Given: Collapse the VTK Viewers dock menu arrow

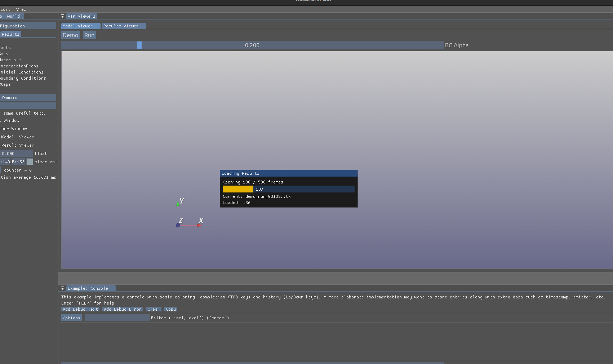Looking at the screenshot, I should (62, 16).
